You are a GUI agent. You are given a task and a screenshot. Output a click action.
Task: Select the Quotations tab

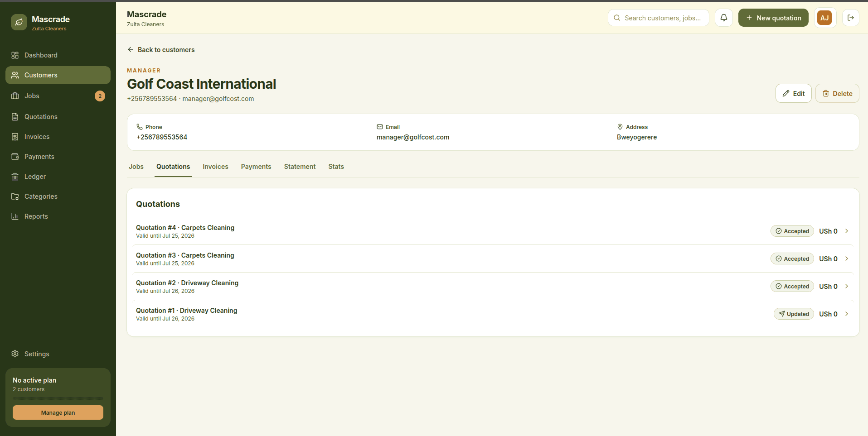tap(173, 167)
